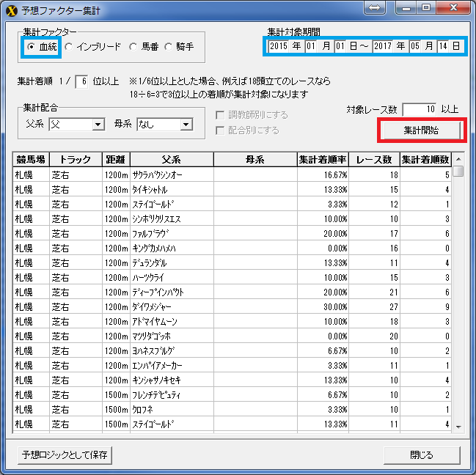476x475 pixels.
Task: Click the table scrollbar down arrow
Action: click(x=458, y=427)
